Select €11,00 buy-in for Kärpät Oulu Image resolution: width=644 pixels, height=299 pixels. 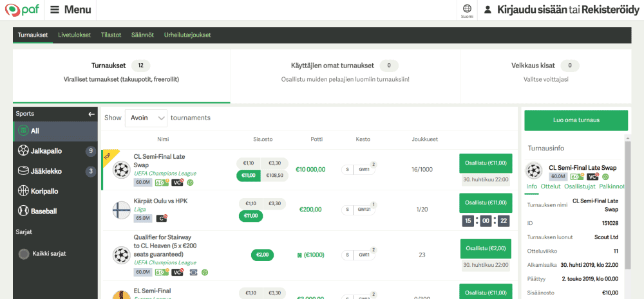click(x=251, y=216)
